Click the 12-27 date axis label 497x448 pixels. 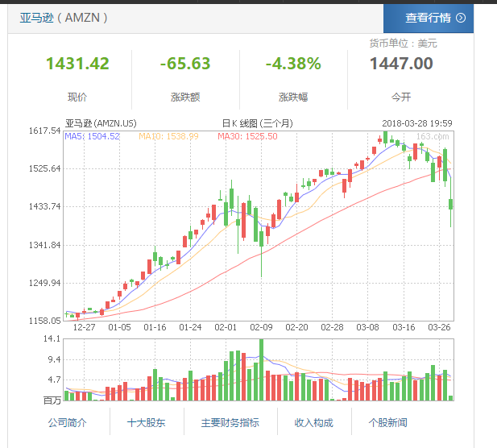click(x=84, y=327)
